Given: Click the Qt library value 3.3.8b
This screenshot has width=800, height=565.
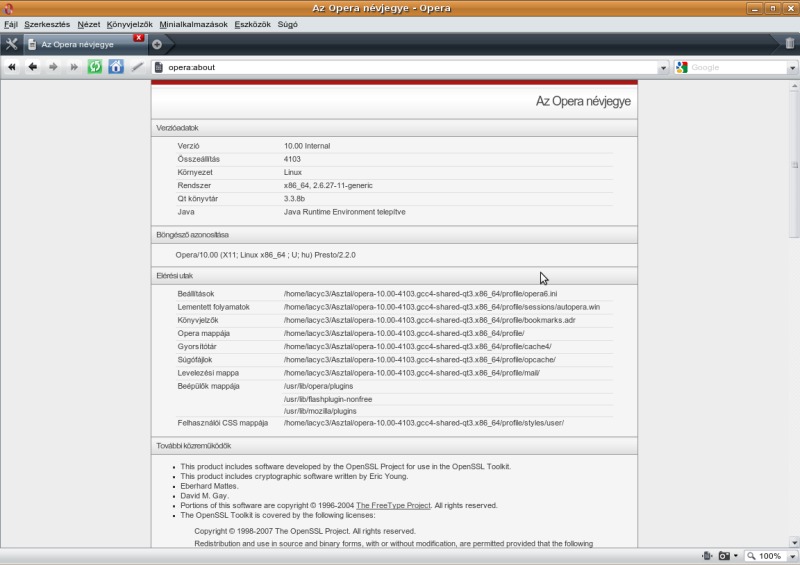Looking at the screenshot, I should [x=294, y=199].
